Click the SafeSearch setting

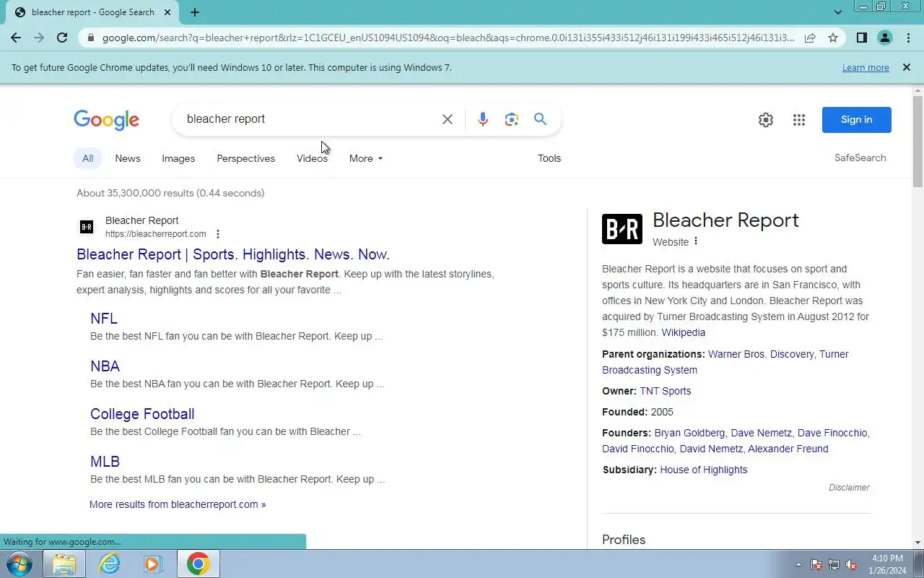860,158
